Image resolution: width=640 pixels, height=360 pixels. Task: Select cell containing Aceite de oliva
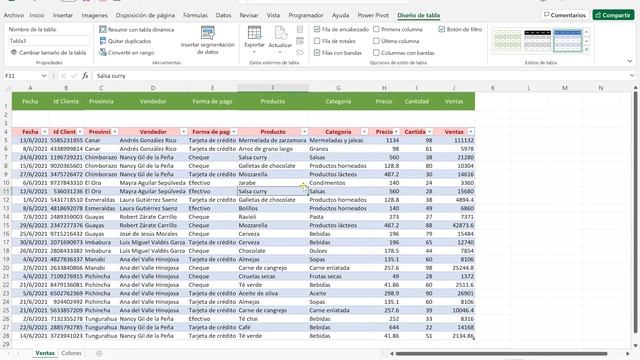coord(273,293)
